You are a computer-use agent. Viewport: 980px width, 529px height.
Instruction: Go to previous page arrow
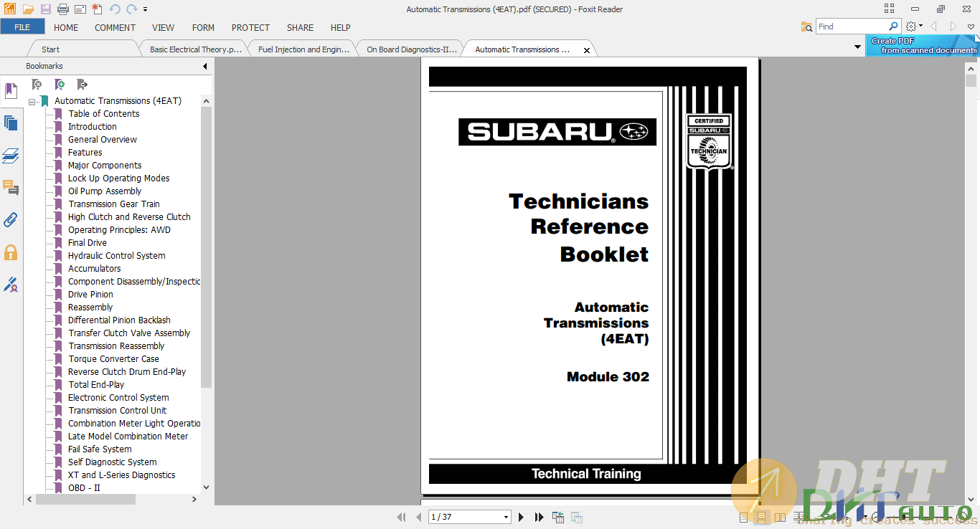[420, 517]
